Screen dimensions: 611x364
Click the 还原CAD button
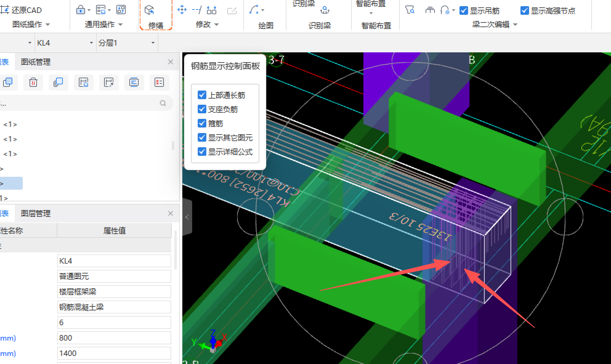pos(21,10)
